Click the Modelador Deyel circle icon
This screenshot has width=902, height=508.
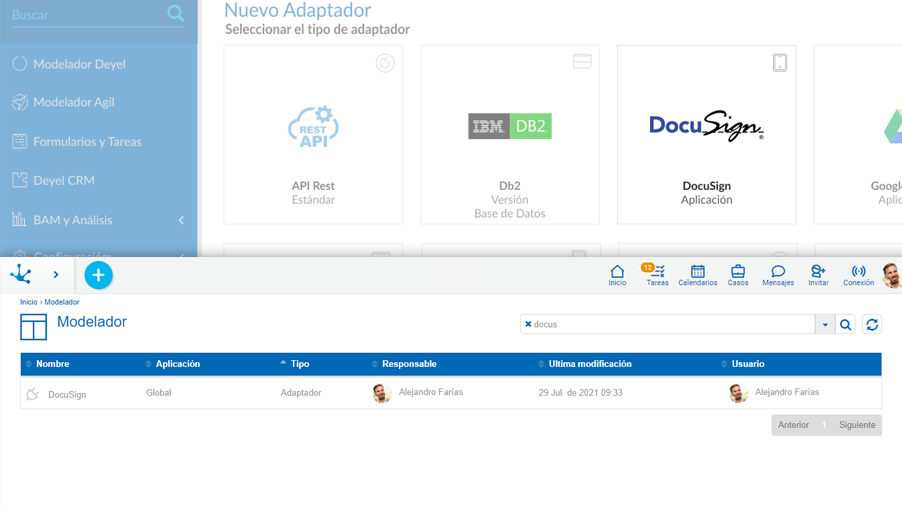(x=20, y=64)
